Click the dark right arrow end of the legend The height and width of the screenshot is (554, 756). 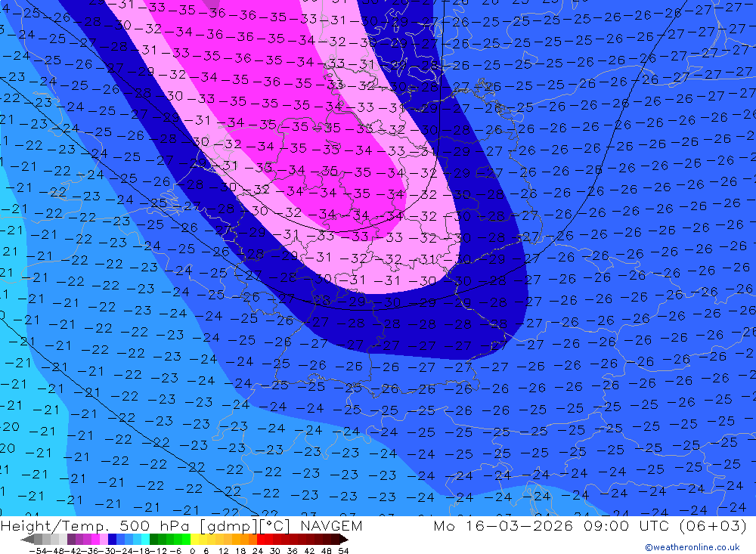(x=344, y=540)
